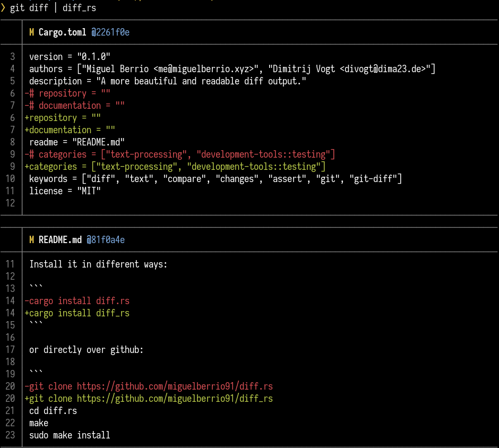499x448 pixels.
Task: Select the README.md file name header
Action: tap(60, 239)
